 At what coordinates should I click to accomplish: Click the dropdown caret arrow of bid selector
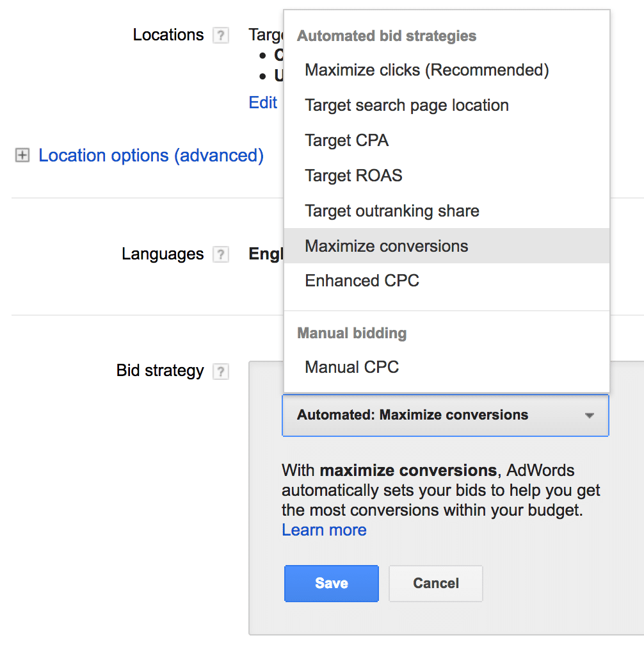tap(589, 416)
